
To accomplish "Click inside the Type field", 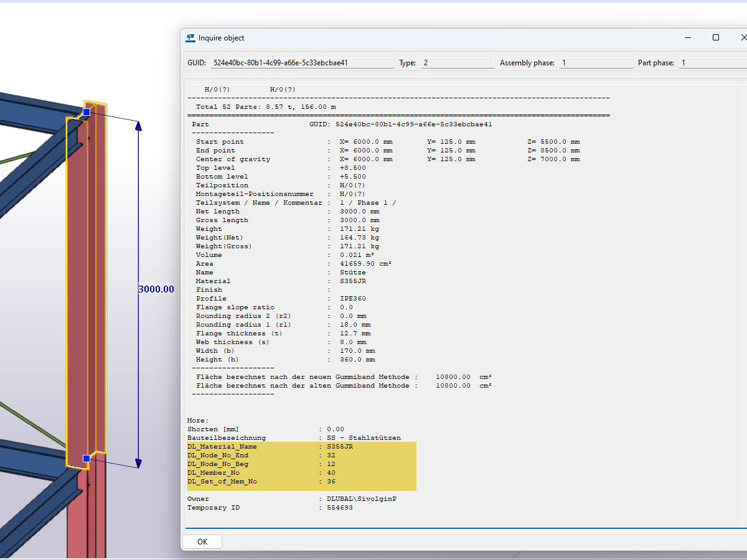I will [x=458, y=62].
